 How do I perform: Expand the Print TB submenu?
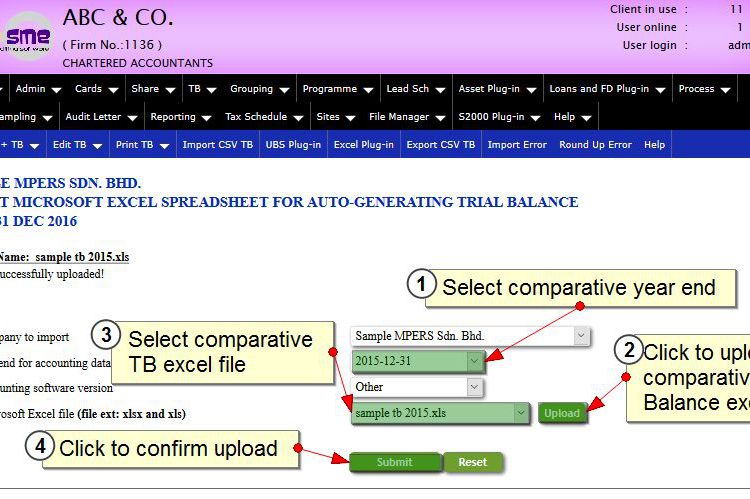pyautogui.click(x=143, y=144)
